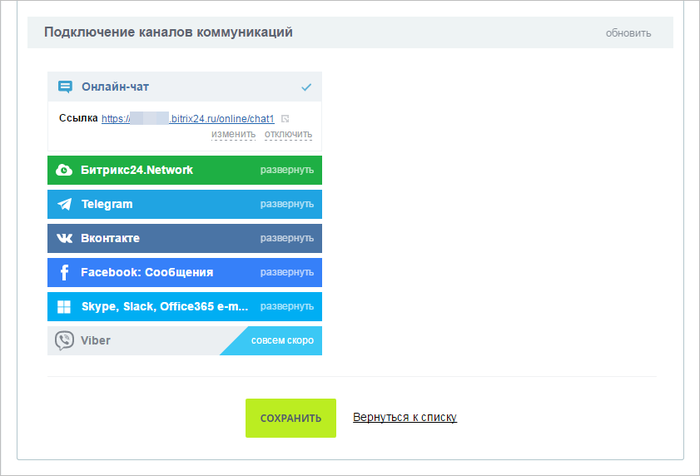Select the Вконтакте channel title text
Screen dimensions: 700x476
110,238
